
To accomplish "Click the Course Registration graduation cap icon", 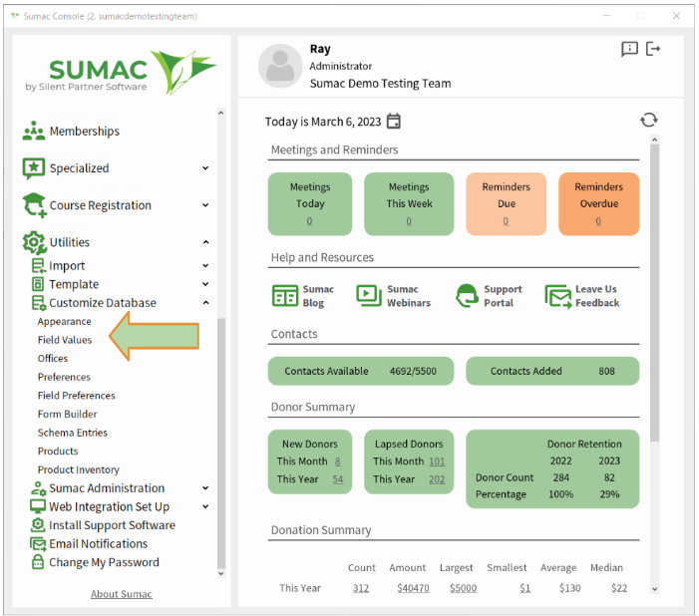I will coord(34,205).
